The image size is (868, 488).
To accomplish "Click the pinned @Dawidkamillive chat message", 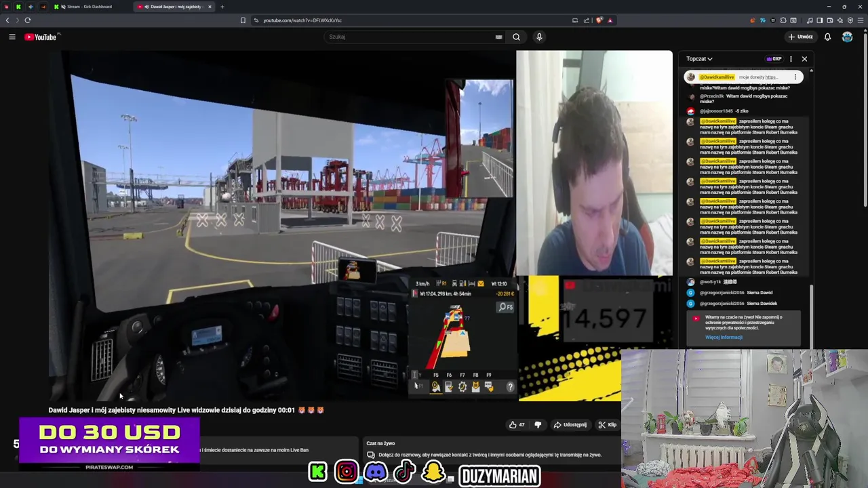I will 743,77.
